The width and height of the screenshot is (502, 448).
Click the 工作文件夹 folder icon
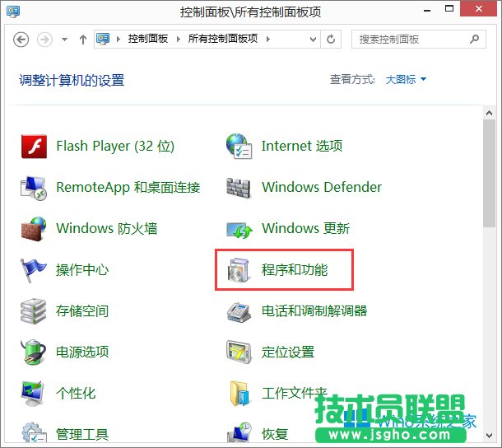click(239, 394)
